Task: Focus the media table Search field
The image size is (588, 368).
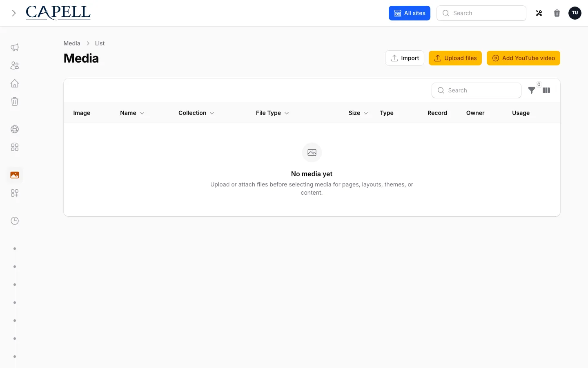Action: pyautogui.click(x=477, y=90)
